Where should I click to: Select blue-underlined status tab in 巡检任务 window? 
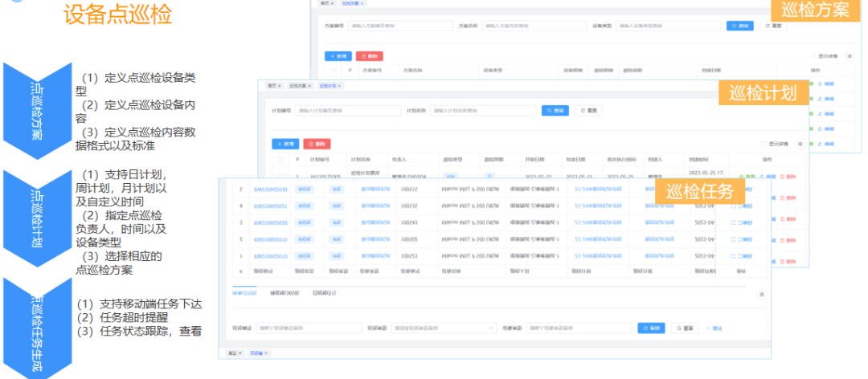click(x=244, y=293)
